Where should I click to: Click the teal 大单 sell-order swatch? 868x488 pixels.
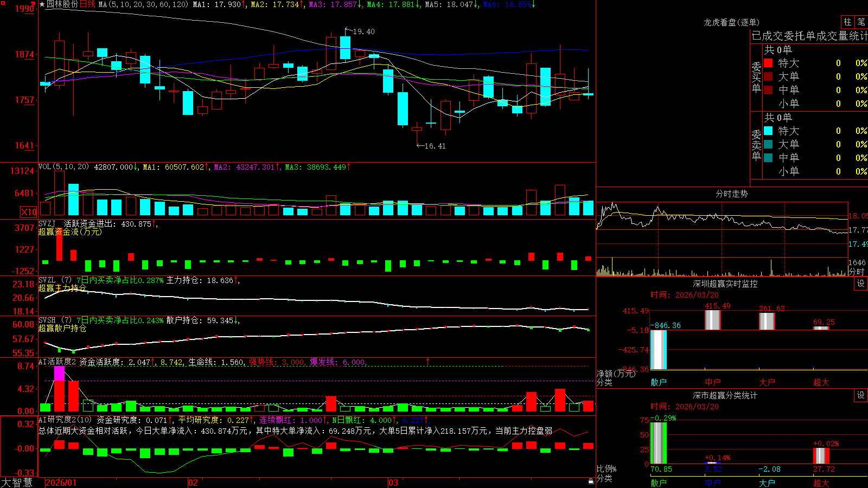[768, 144]
